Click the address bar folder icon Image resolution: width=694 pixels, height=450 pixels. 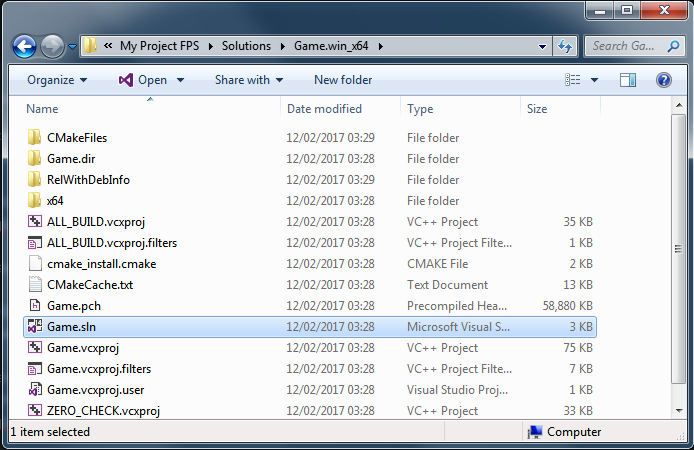point(90,46)
